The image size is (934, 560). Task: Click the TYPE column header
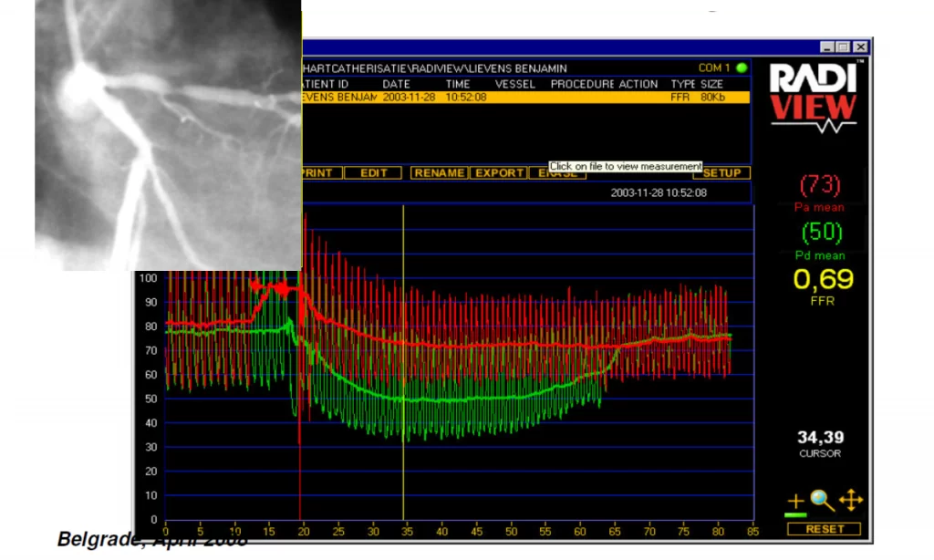pyautogui.click(x=682, y=84)
